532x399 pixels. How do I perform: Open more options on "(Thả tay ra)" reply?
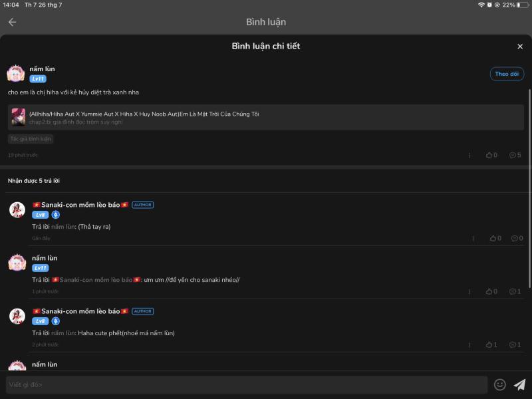[x=473, y=238]
